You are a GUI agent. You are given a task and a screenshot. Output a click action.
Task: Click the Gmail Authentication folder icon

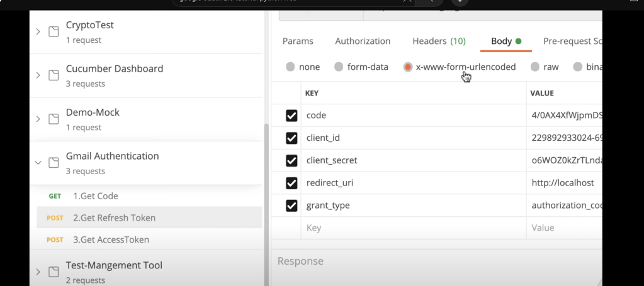point(54,163)
